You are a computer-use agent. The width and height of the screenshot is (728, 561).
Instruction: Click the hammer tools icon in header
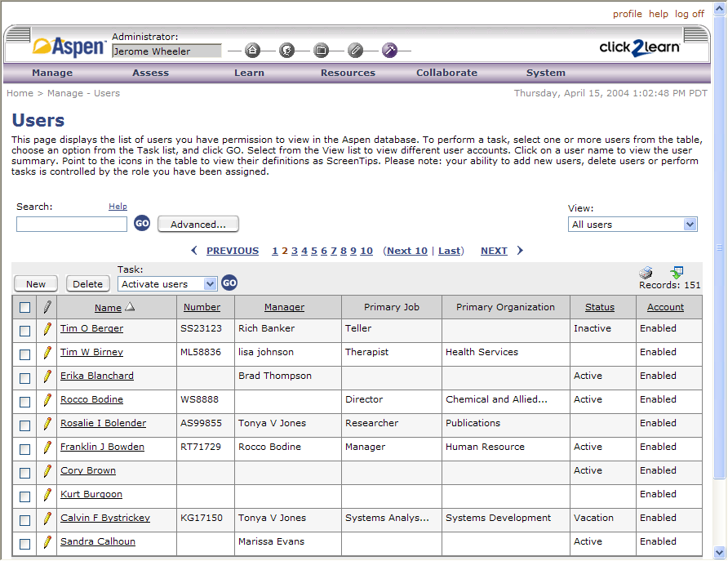389,51
